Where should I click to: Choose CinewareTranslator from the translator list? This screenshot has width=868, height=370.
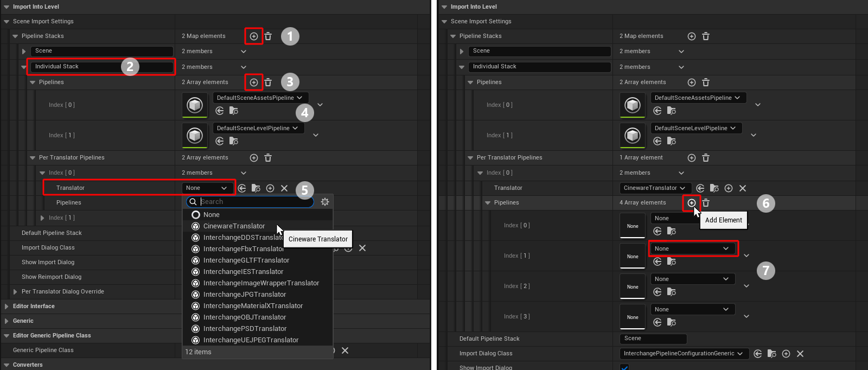coord(234,226)
